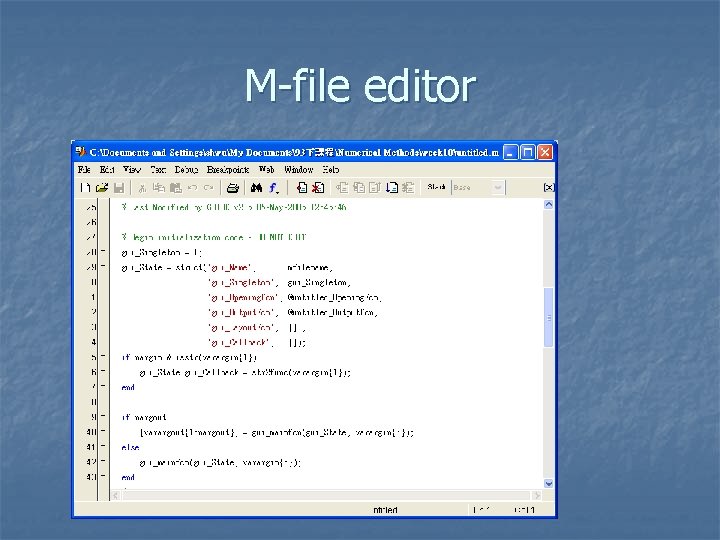Toggle breakpoint dash on gui_State struct line
Viewport: 720px width, 540px height.
(103, 266)
